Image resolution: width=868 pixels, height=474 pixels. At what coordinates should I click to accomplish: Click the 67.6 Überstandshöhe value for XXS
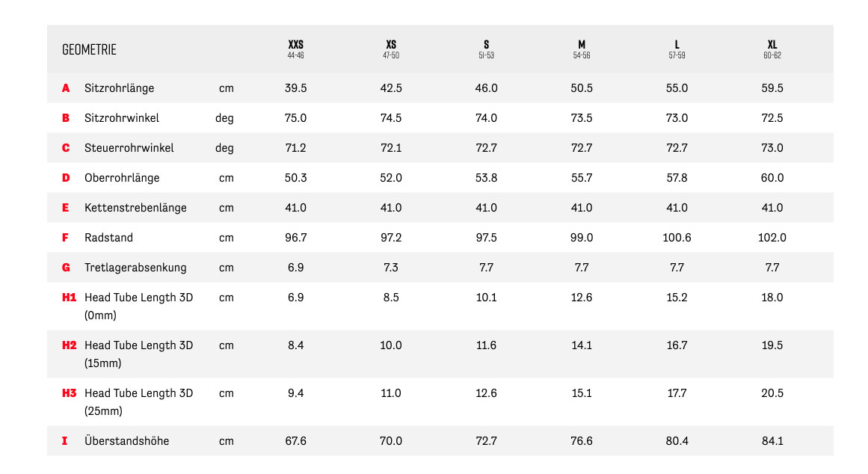tap(295, 441)
